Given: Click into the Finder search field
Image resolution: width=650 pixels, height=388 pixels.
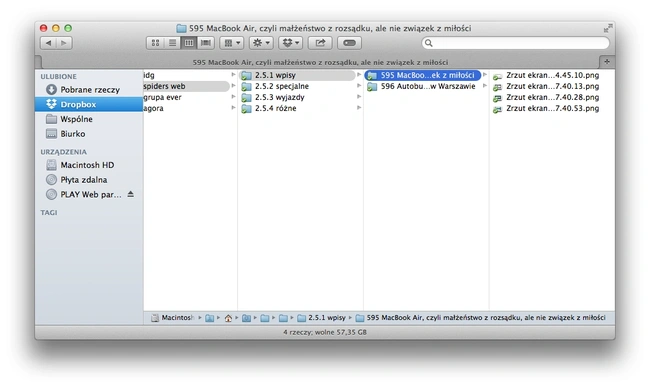Looking at the screenshot, I should [516, 43].
